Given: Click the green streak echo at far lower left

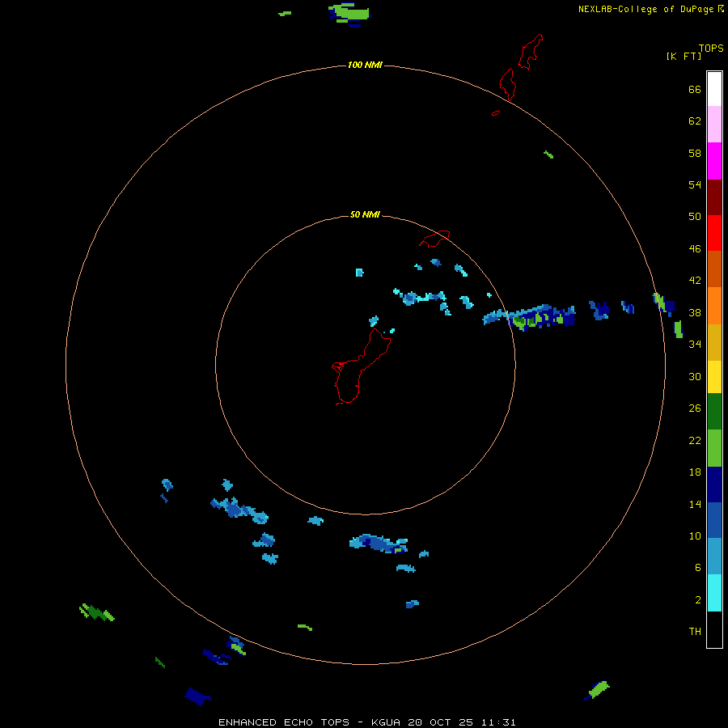Looking at the screenshot, I should [96, 612].
